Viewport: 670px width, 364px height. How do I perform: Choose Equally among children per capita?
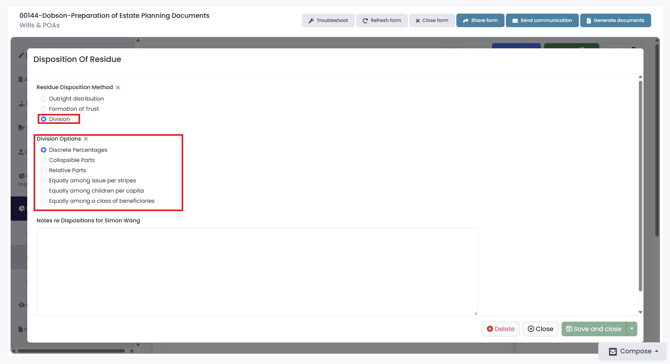point(44,191)
